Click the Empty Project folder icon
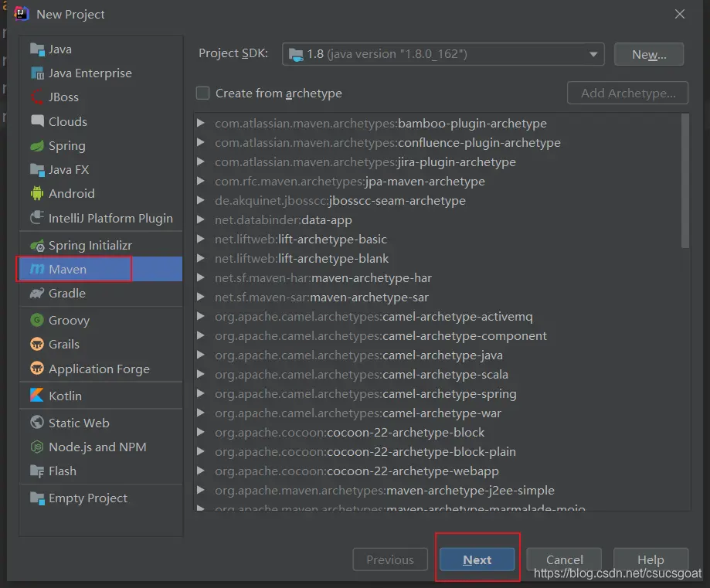The height and width of the screenshot is (588, 710). (x=37, y=498)
